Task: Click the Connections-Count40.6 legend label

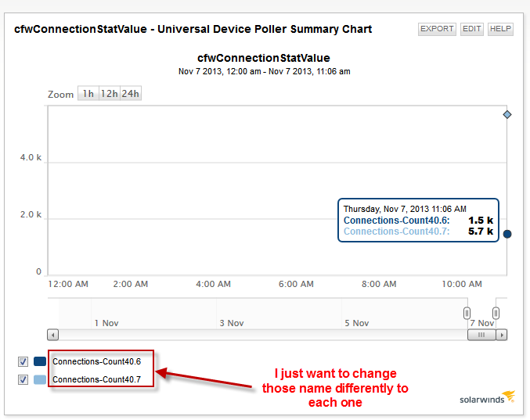Action: [x=96, y=361]
